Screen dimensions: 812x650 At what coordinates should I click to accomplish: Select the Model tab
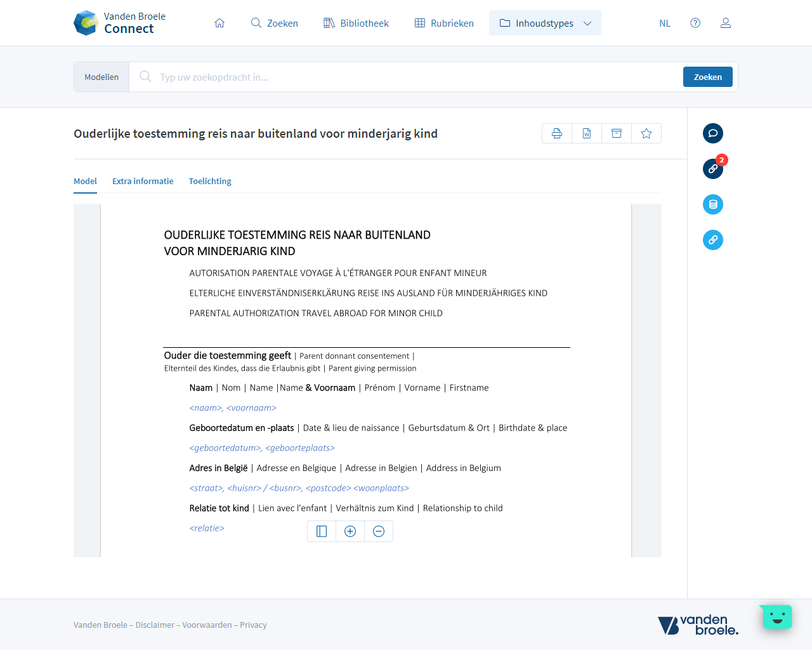(x=85, y=181)
